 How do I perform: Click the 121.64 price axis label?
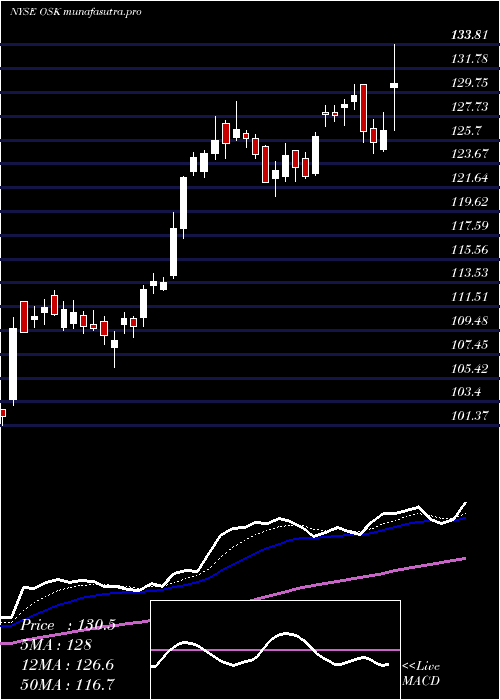(469, 178)
